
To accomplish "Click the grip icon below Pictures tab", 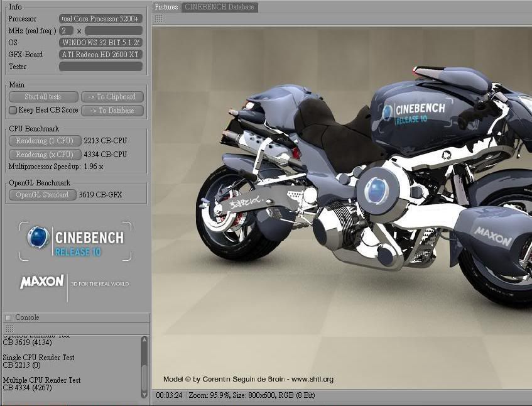I will pyautogui.click(x=158, y=19).
